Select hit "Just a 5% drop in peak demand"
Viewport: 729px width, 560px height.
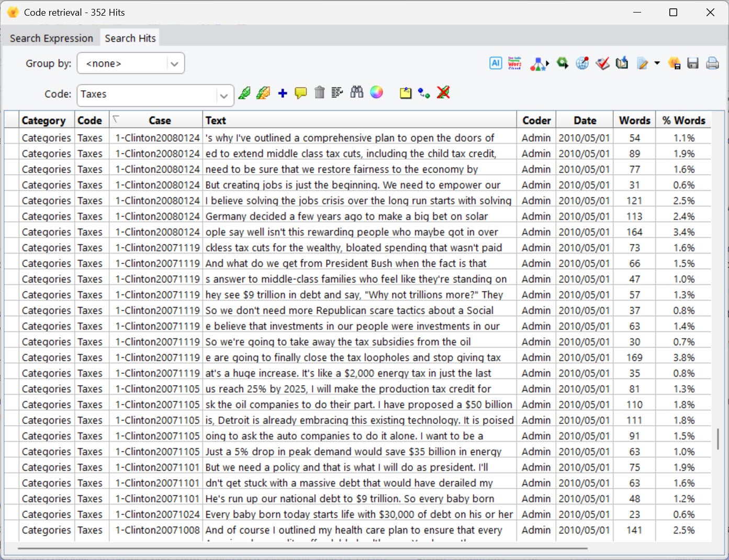pyautogui.click(x=359, y=451)
